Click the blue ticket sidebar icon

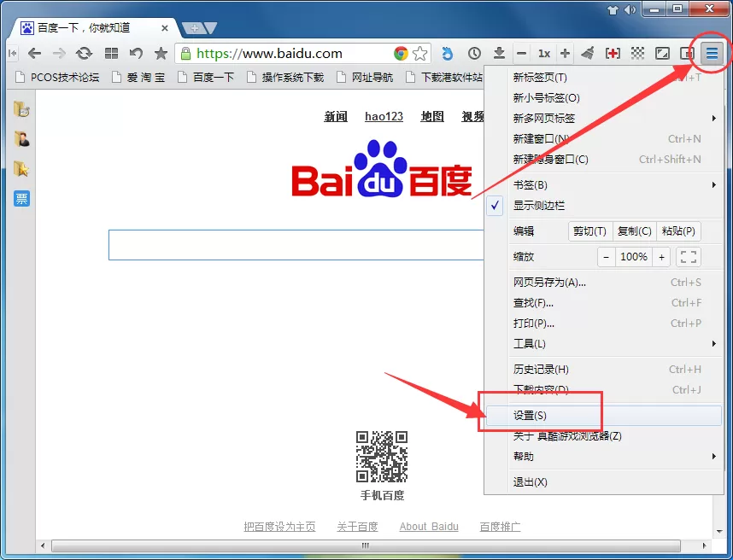point(21,199)
